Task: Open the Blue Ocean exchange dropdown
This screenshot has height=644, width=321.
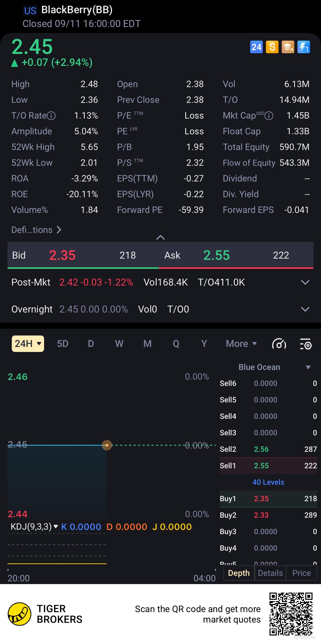Action: 308,367
